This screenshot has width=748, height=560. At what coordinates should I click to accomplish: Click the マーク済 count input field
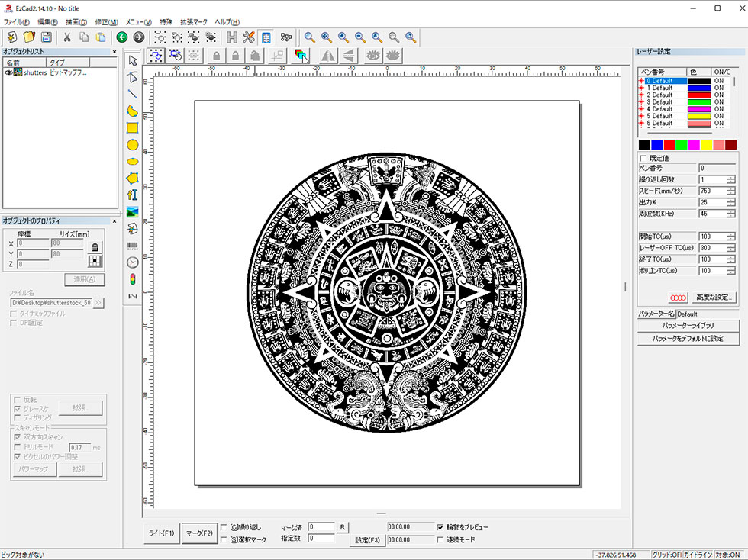(x=321, y=527)
